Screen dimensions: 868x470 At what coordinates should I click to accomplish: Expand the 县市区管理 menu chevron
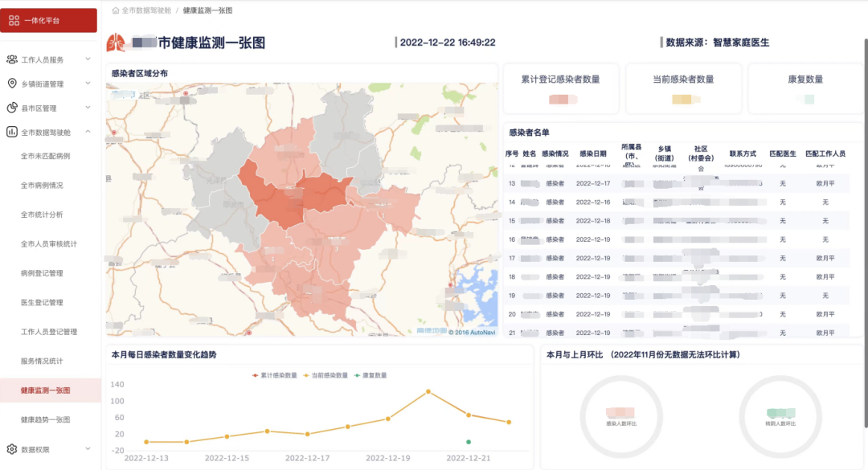(88, 108)
